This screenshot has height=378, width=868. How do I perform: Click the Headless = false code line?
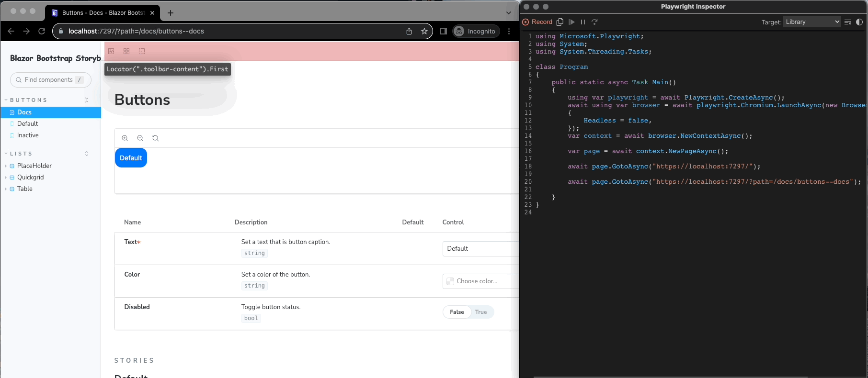click(617, 121)
